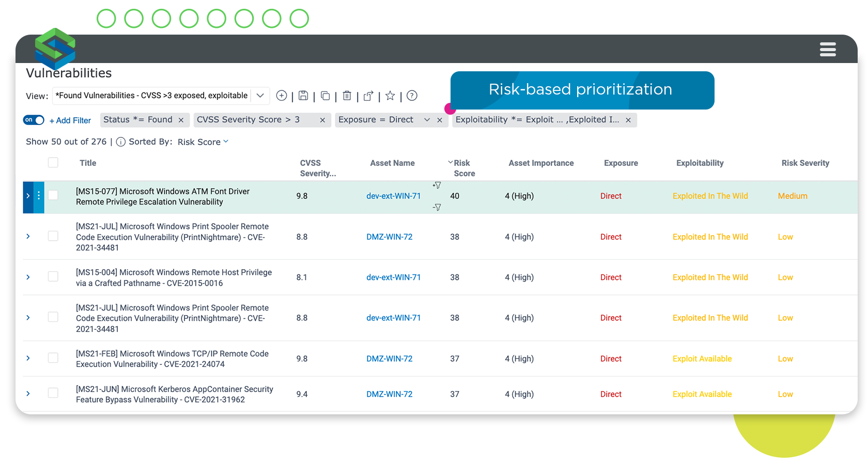868x466 pixels.
Task: Click the green cube app logo
Action: tap(55, 49)
